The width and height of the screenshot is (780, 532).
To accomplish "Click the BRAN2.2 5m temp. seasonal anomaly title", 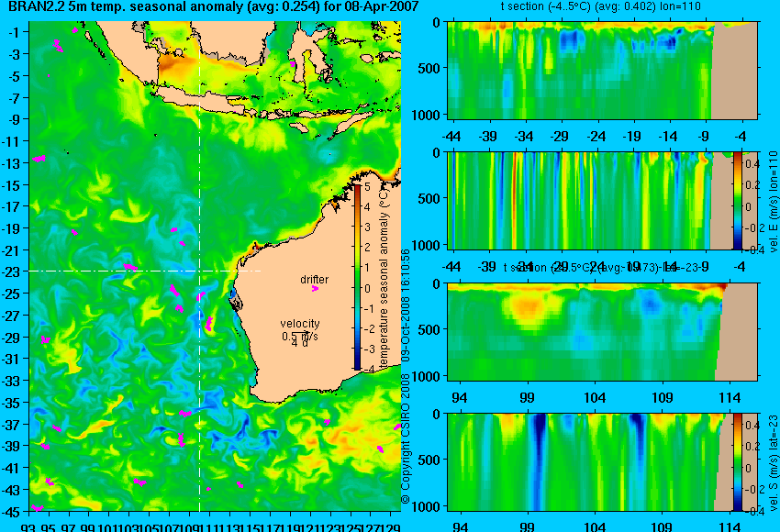I will [x=214, y=7].
